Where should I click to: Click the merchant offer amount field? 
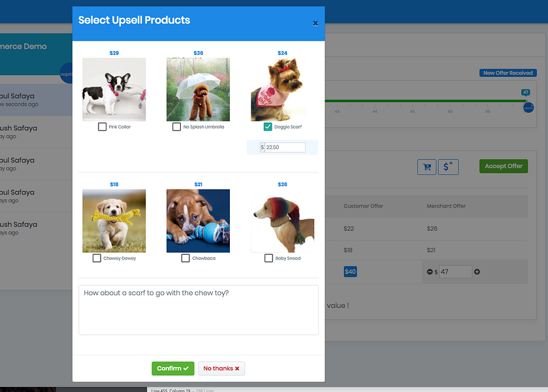pos(455,272)
